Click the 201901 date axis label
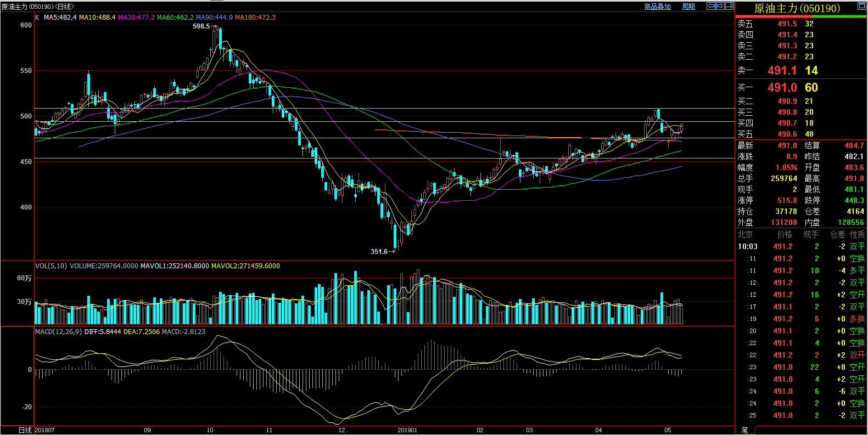This screenshot has height=435, width=868. coord(407,430)
